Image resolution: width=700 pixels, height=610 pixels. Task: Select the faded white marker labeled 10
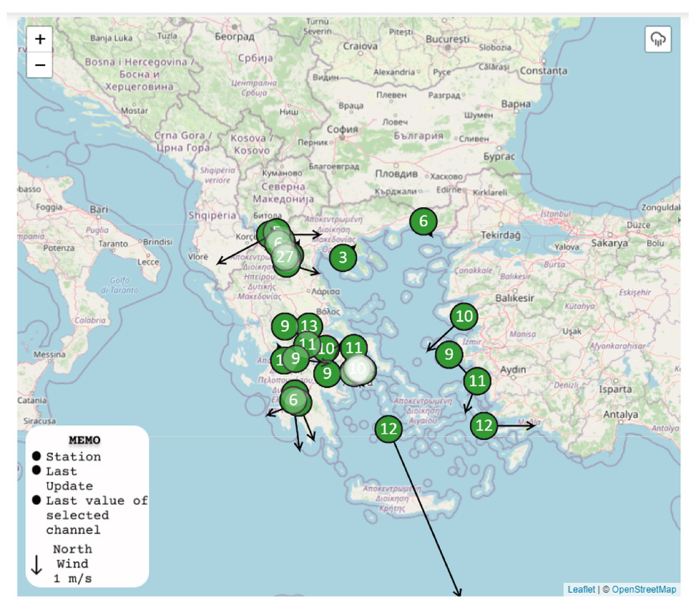tap(358, 368)
